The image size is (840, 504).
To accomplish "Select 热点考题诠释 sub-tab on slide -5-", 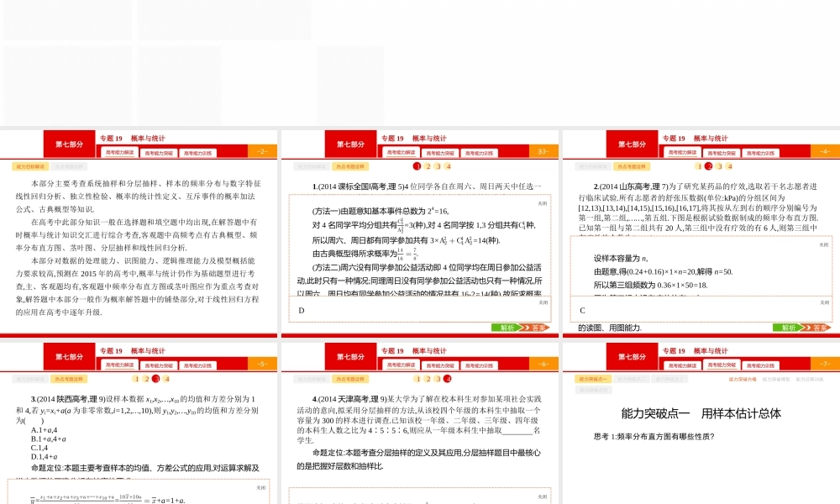I will point(69,379).
